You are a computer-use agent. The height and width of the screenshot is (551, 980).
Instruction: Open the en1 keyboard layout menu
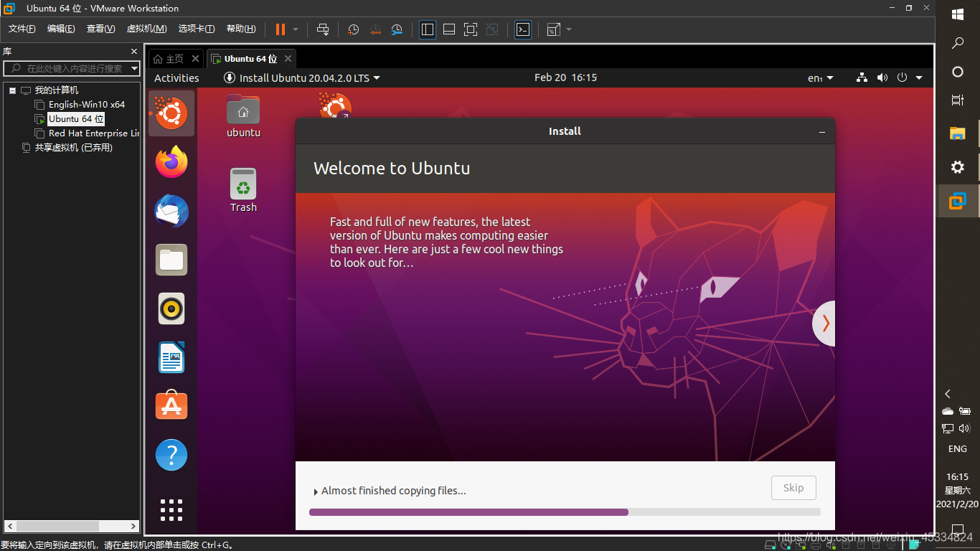818,77
